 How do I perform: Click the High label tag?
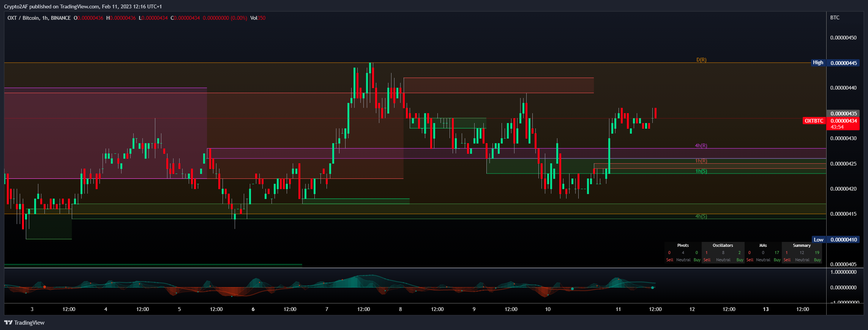tap(818, 63)
